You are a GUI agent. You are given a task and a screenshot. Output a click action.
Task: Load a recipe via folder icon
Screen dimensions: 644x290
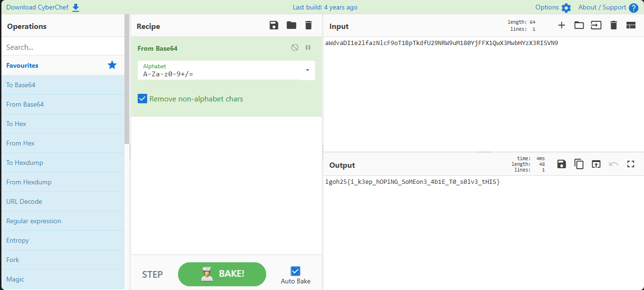[x=291, y=26]
